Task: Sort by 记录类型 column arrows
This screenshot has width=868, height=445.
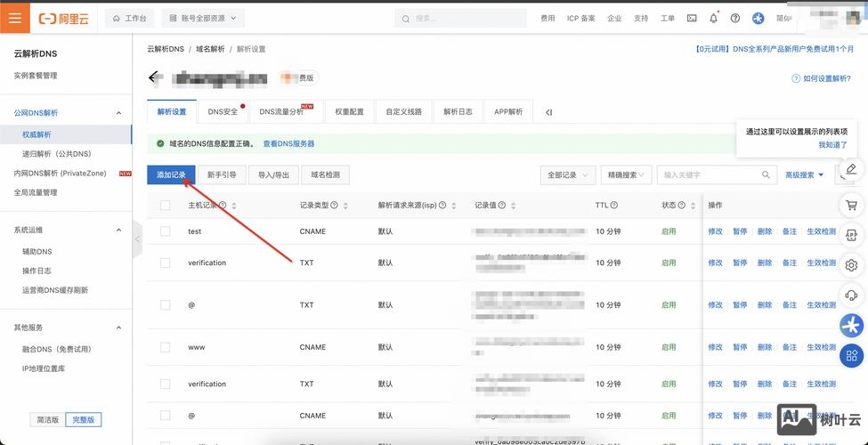Action: [x=346, y=206]
